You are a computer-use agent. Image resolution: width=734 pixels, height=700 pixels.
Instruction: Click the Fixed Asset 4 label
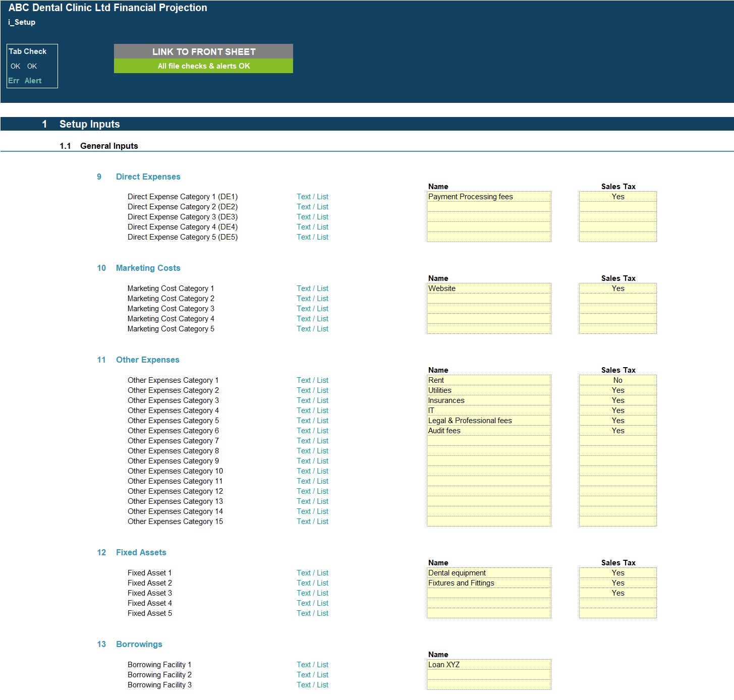tap(149, 603)
